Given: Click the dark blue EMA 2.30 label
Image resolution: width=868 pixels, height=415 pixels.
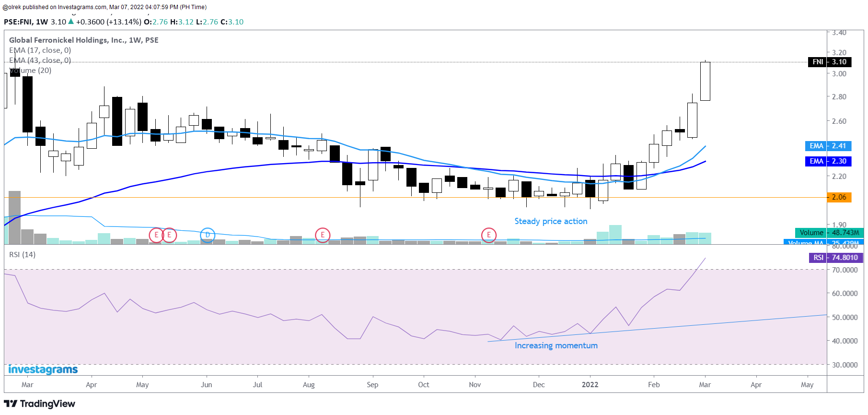Looking at the screenshot, I should click(x=828, y=161).
